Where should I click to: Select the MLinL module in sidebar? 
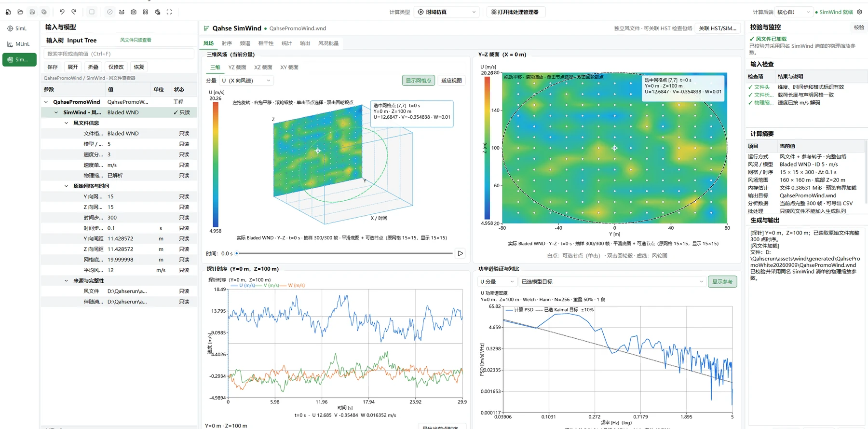pyautogui.click(x=19, y=44)
